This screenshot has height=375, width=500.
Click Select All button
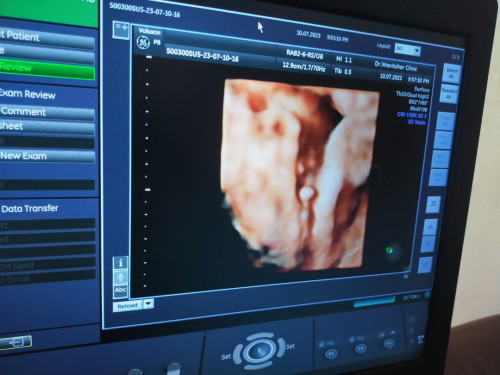(451, 74)
